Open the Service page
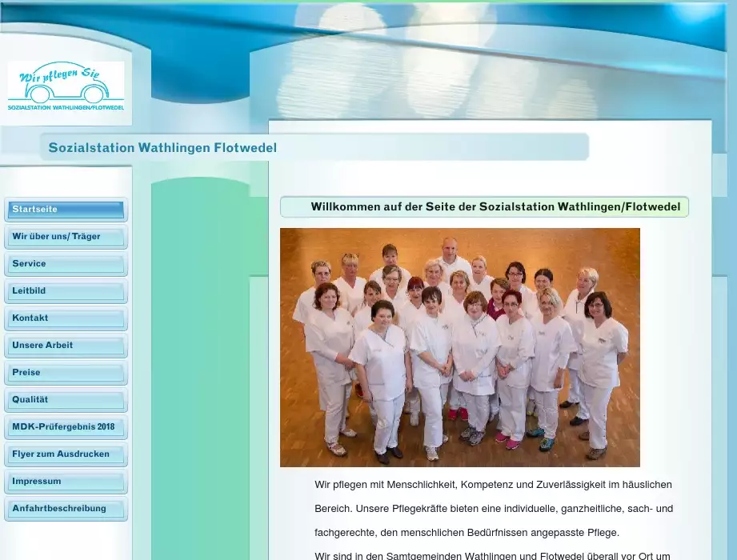 [x=66, y=264]
